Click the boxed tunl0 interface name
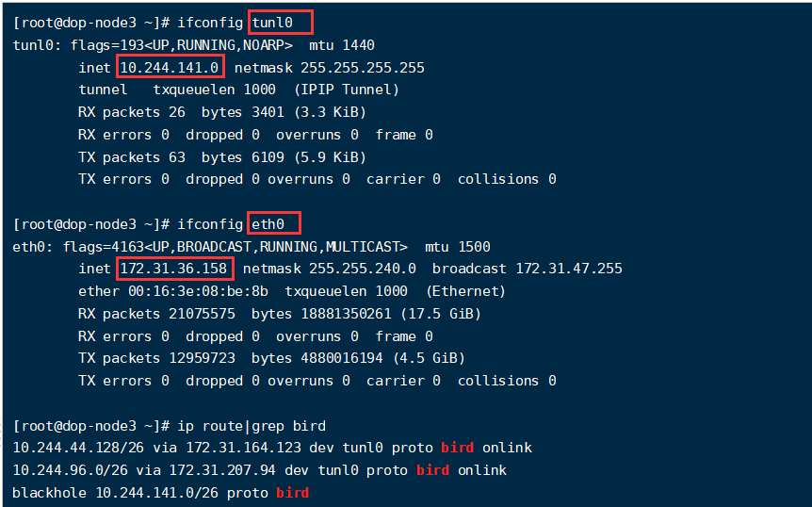The image size is (812, 507). (x=280, y=22)
